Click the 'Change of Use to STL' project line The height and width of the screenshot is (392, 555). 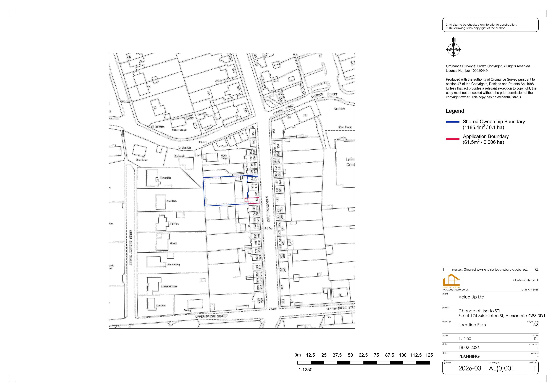coord(479,311)
